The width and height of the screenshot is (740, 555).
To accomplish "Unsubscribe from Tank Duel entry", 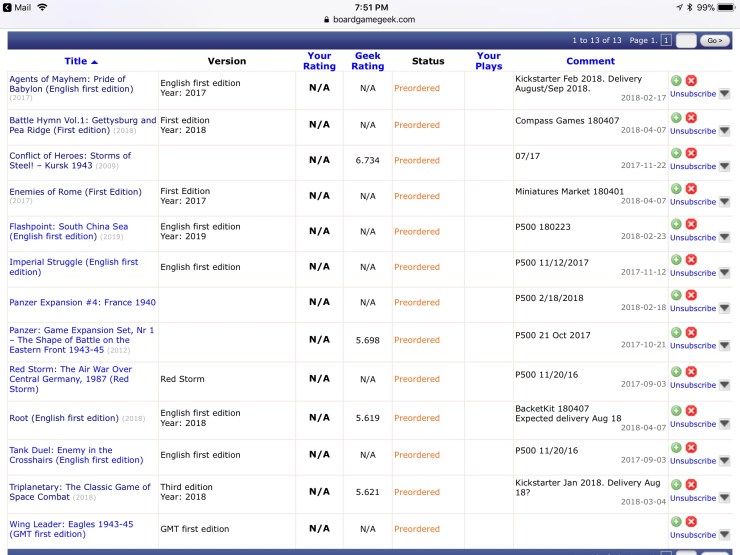I will [693, 461].
